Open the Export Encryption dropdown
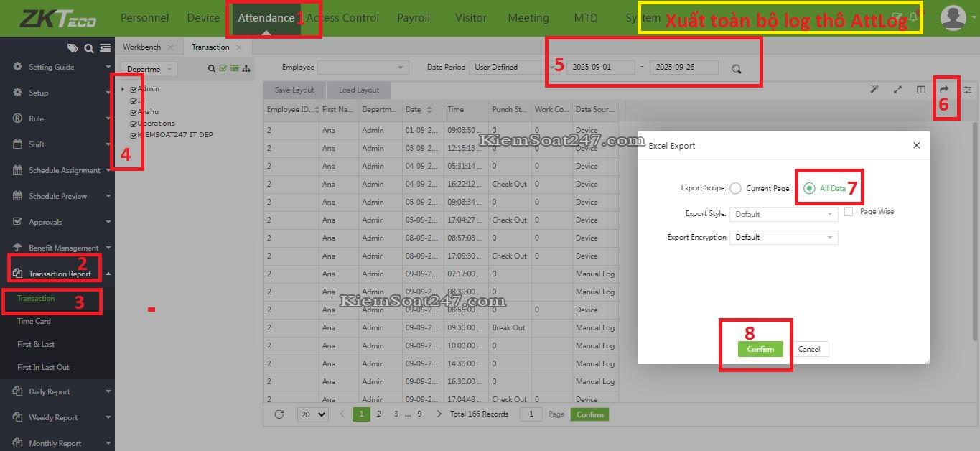The height and width of the screenshot is (451, 980). [783, 237]
